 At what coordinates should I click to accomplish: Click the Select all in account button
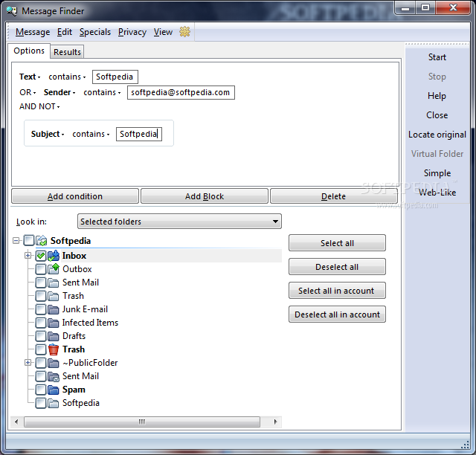click(337, 291)
